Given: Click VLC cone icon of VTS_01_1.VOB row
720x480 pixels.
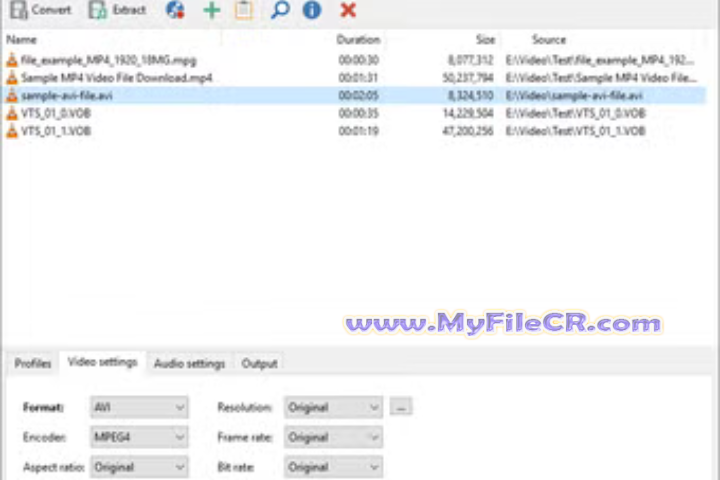Looking at the screenshot, I should point(12,131).
